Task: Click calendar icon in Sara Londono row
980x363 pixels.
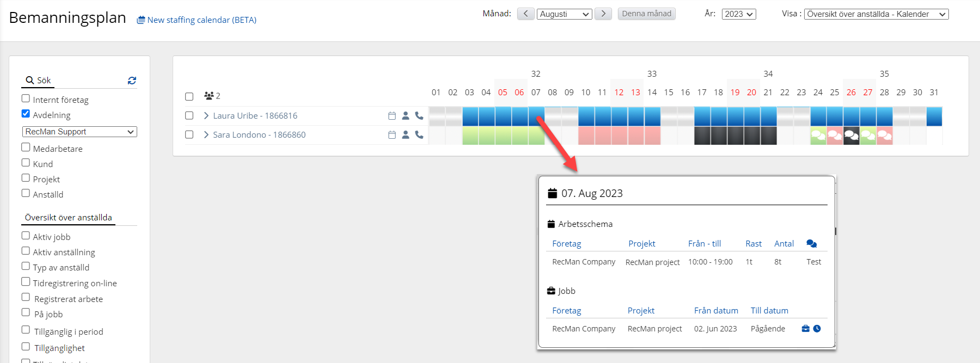Action: click(x=392, y=135)
